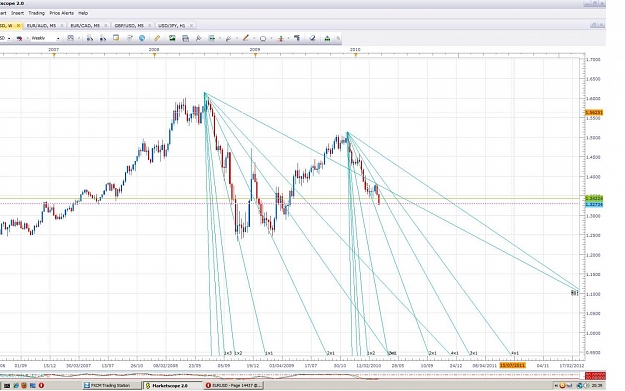Viewport: 625px width, 391px height.
Task: Click the 2007 year marker on timeline
Action: pos(54,50)
